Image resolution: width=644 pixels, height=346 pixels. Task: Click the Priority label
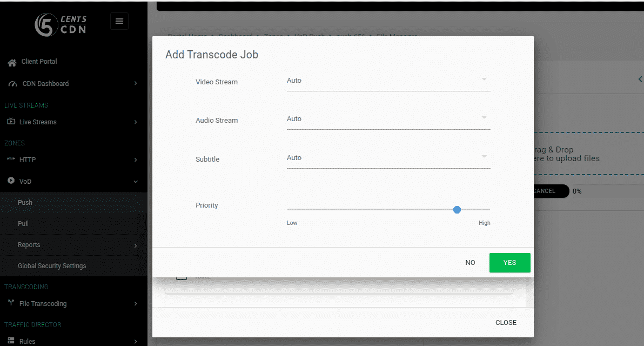coord(206,205)
